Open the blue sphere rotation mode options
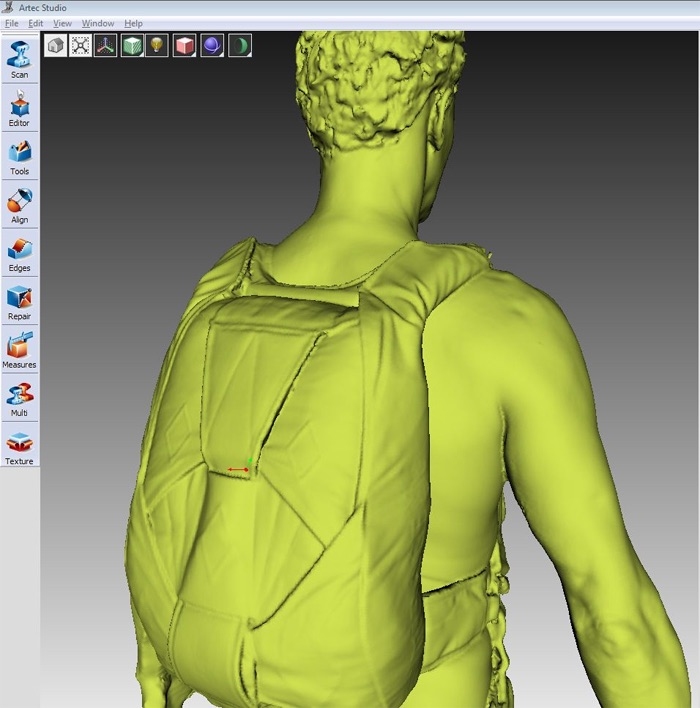 [x=212, y=46]
